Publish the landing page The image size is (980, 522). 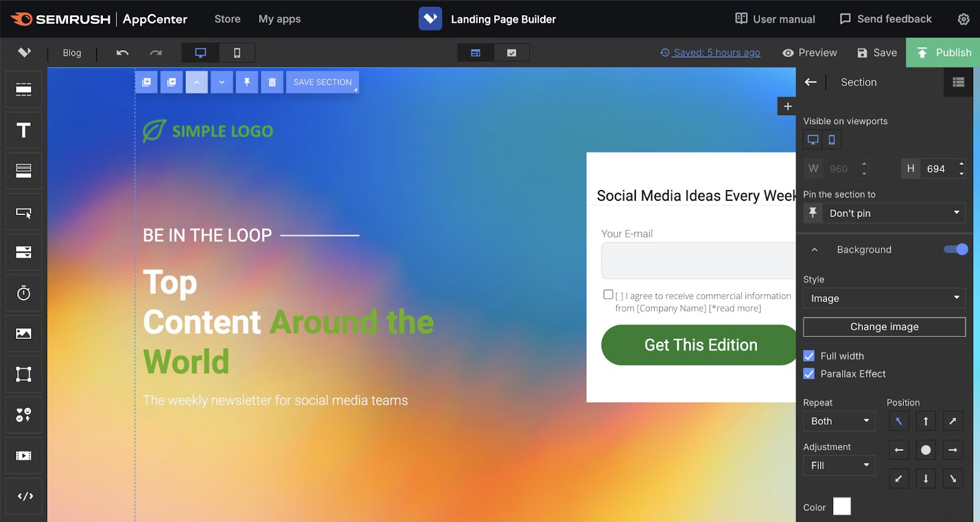[x=943, y=53]
